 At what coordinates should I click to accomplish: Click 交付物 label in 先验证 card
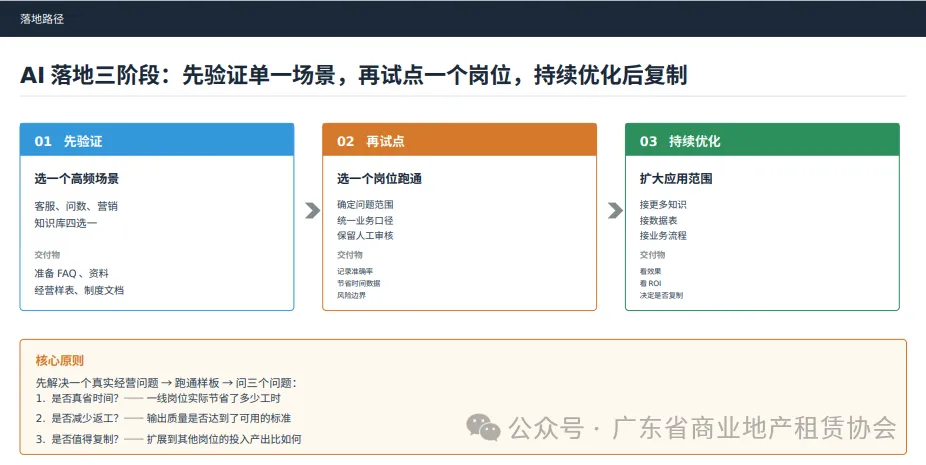pos(47,255)
